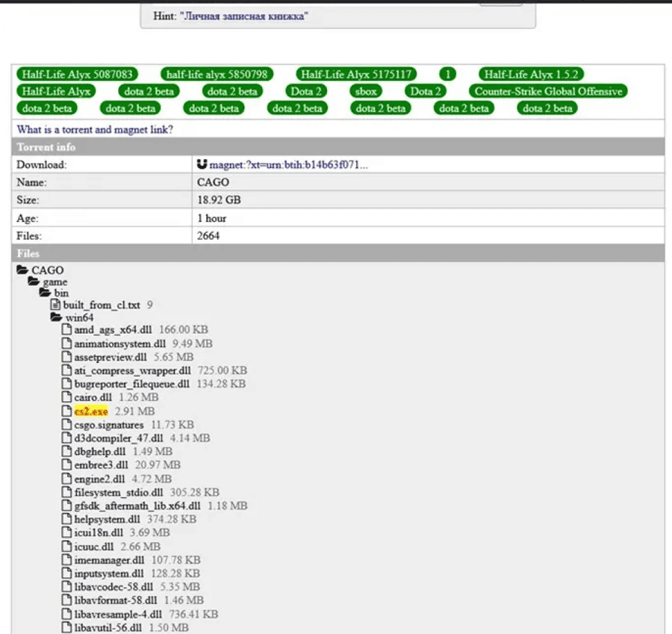Click the file icon beside cs2.exe
The width and height of the screenshot is (672, 634).
[x=67, y=411]
